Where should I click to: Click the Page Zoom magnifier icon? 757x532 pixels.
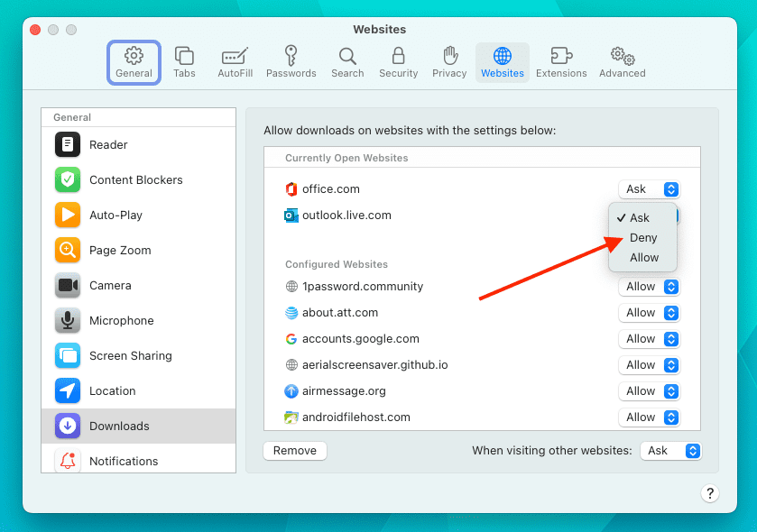click(x=68, y=251)
